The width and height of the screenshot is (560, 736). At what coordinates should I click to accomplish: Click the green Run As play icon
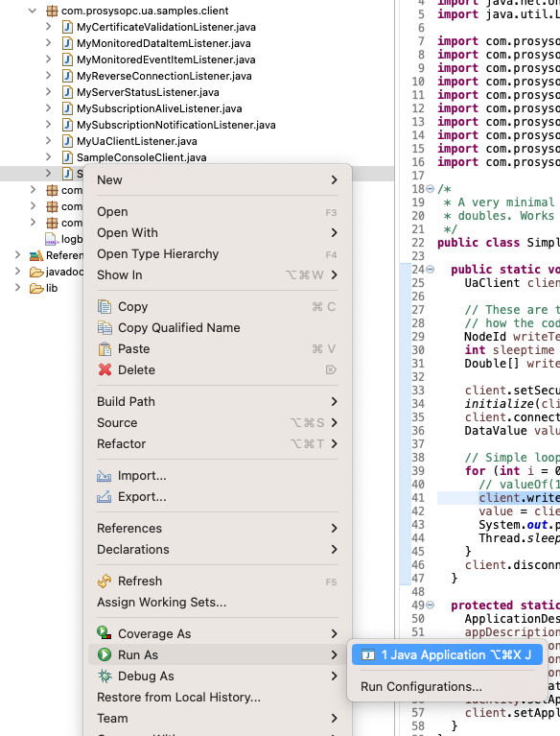tap(105, 654)
